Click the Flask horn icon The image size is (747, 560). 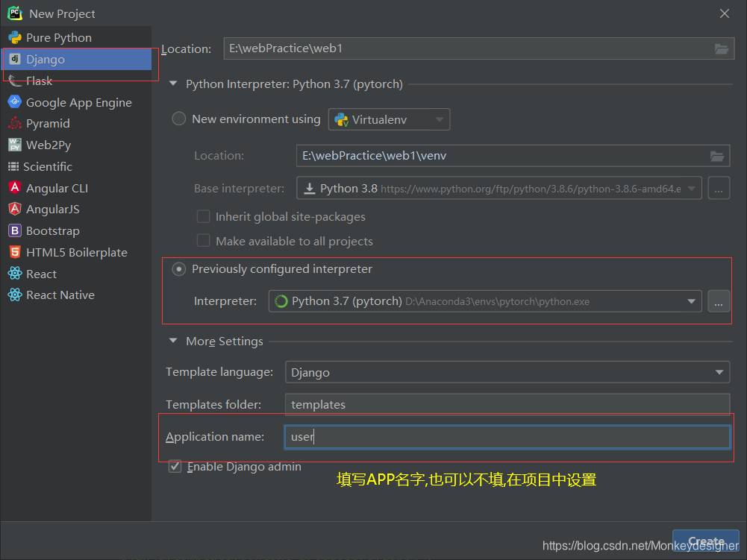click(x=15, y=81)
